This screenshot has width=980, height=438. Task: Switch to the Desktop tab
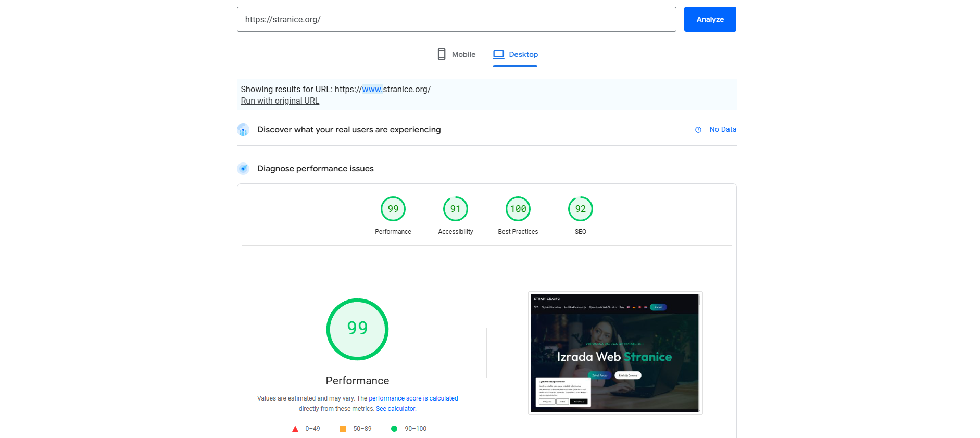click(516, 54)
